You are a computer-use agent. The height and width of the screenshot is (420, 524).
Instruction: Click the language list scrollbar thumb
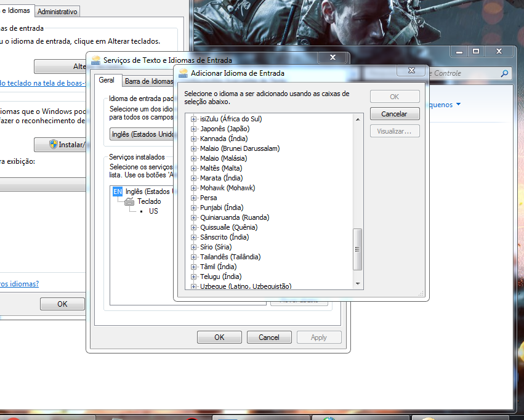coord(358,249)
